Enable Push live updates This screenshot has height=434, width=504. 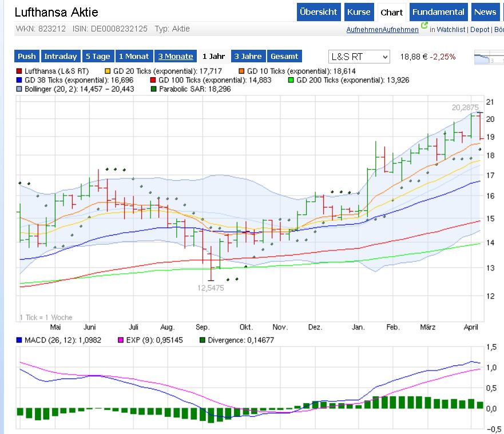(26, 57)
